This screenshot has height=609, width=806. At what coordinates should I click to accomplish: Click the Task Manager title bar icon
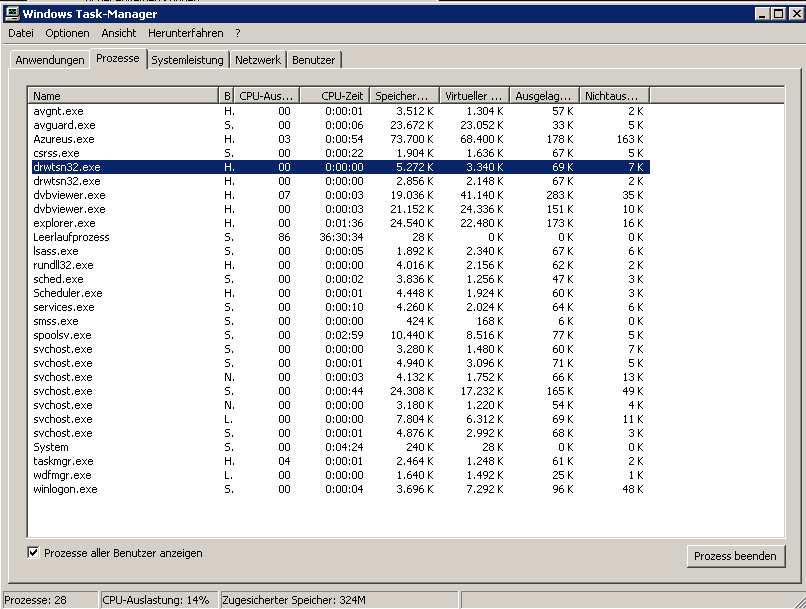click(x=12, y=14)
